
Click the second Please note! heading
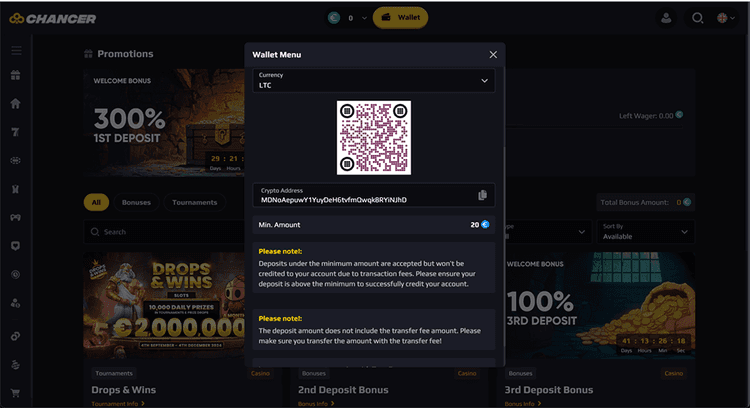click(280, 318)
